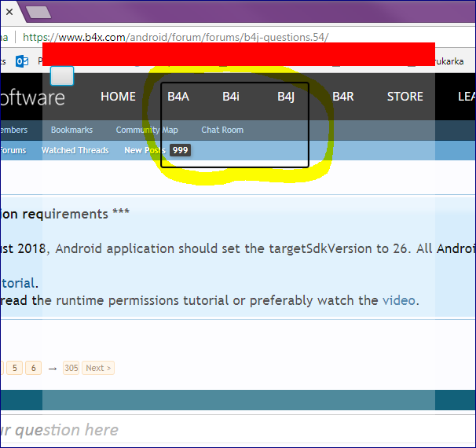Open the Chat Room link

click(x=222, y=130)
